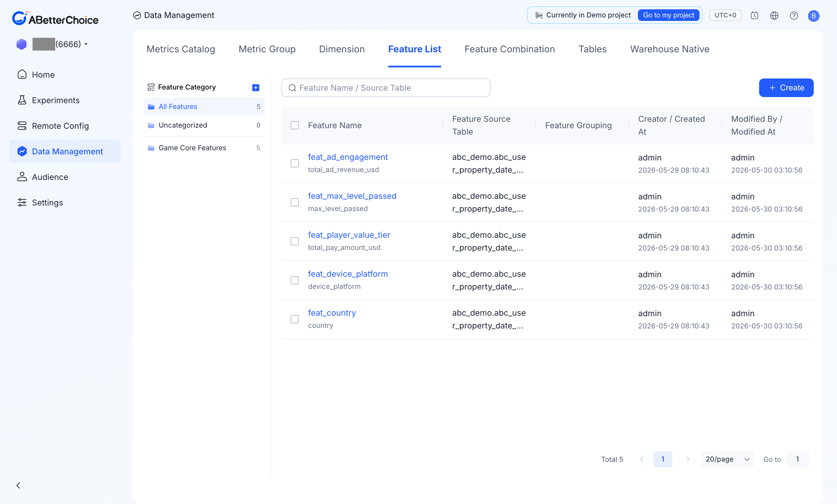Select page 1 in pagination
837x504 pixels.
pos(663,459)
